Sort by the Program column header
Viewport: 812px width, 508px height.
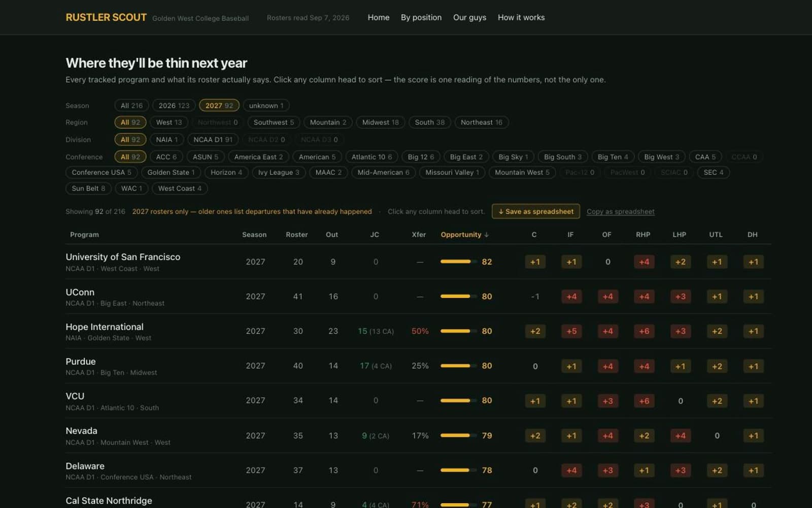(84, 235)
